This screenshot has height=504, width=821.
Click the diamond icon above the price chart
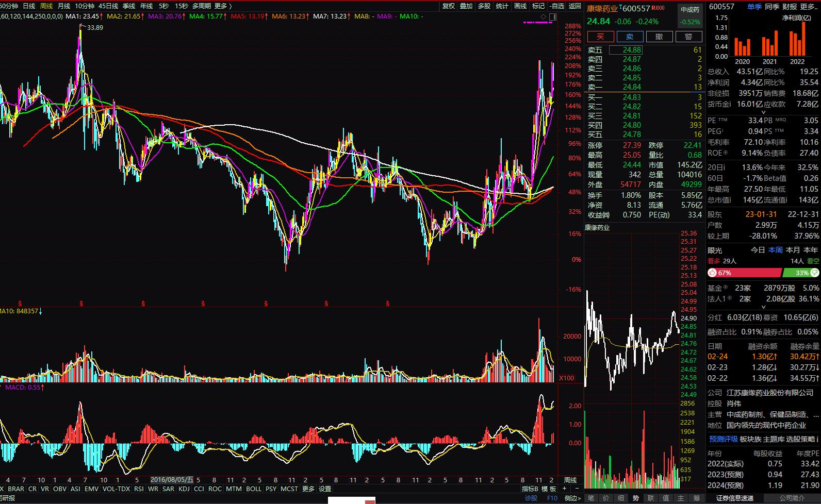pyautogui.click(x=543, y=17)
